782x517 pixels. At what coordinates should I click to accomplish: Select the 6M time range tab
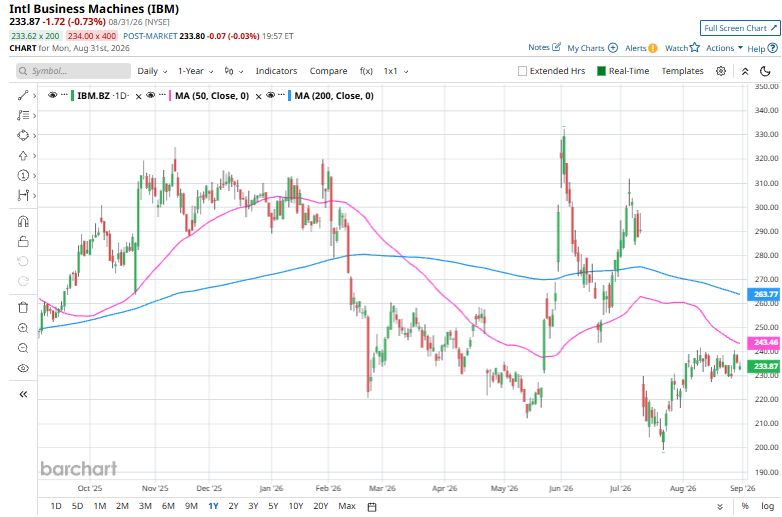[168, 506]
